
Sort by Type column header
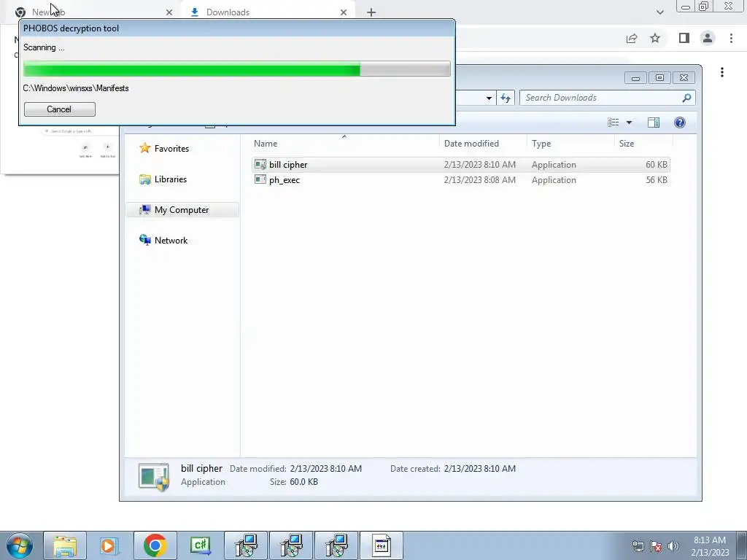570,144
